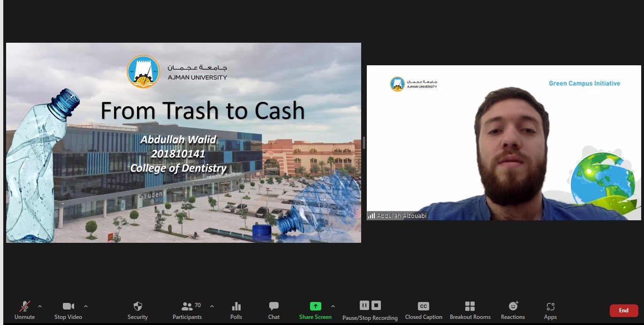Screen dimensions: 644x325
Task: Expand the arrow beside Participants
Action: point(212,306)
